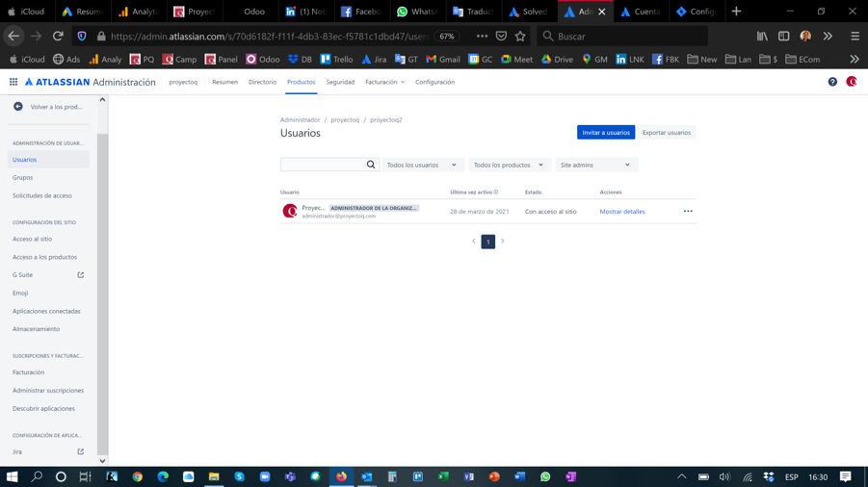The height and width of the screenshot is (487, 868).
Task: Click the G Suite external link icon
Action: click(80, 274)
